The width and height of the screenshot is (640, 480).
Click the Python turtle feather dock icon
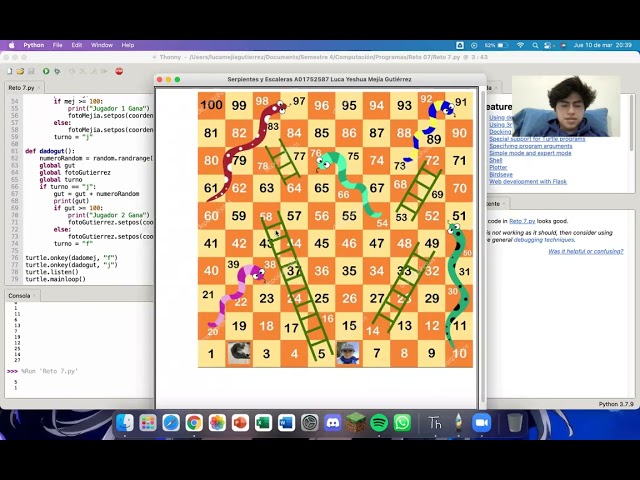[459, 423]
